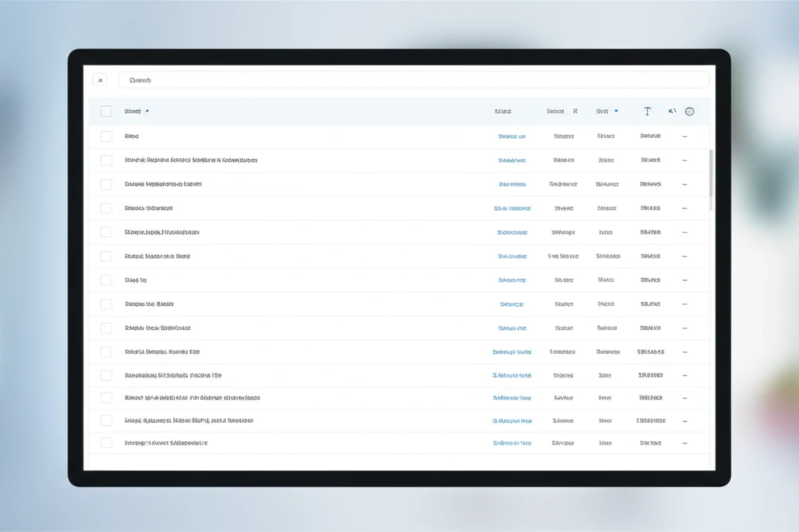Click the dash action icon in the second row
This screenshot has width=799, height=532.
[684, 161]
